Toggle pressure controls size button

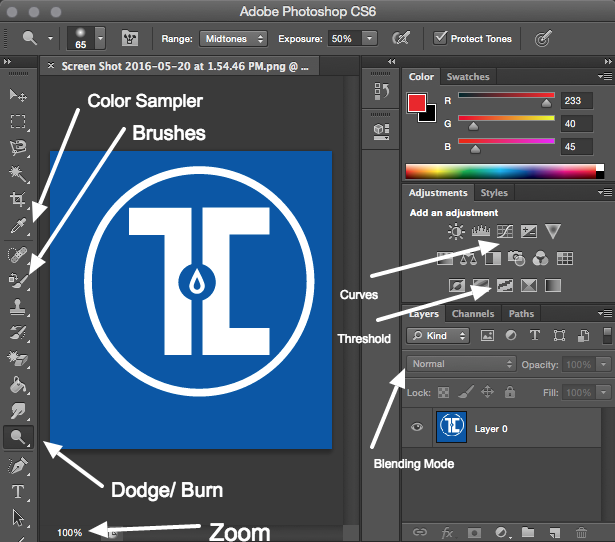543,38
